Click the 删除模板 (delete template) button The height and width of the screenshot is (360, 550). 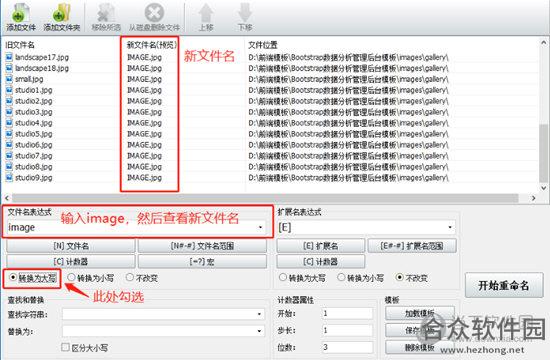420,347
